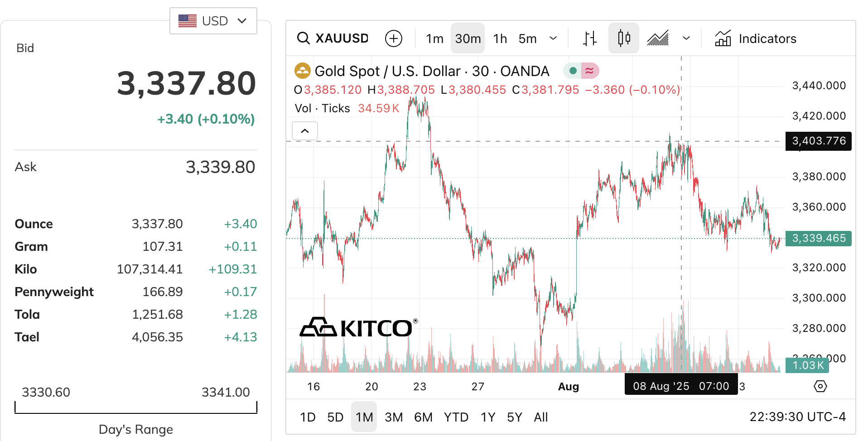Switch to the YTD range tab
The image size is (868, 441).
click(456, 417)
